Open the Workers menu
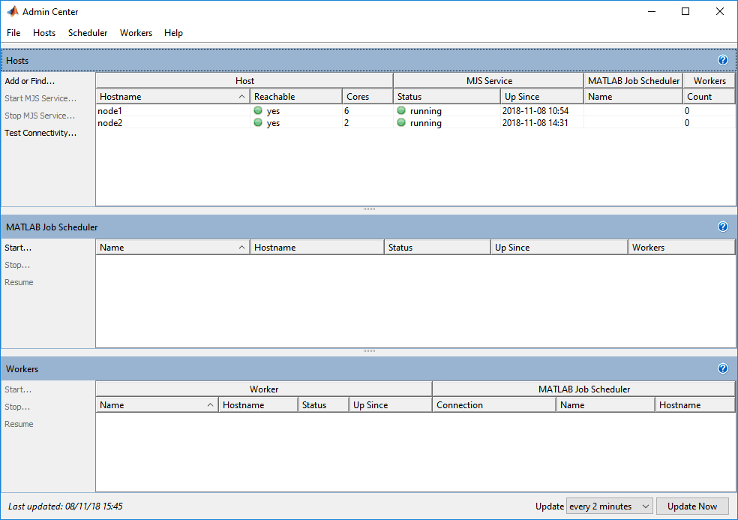The height and width of the screenshot is (520, 738). [x=136, y=33]
